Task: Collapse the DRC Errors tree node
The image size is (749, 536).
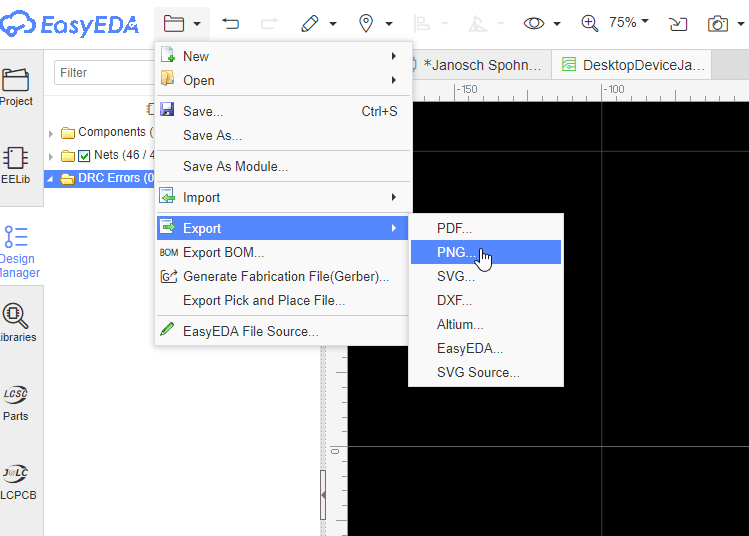Action: pyautogui.click(x=50, y=179)
